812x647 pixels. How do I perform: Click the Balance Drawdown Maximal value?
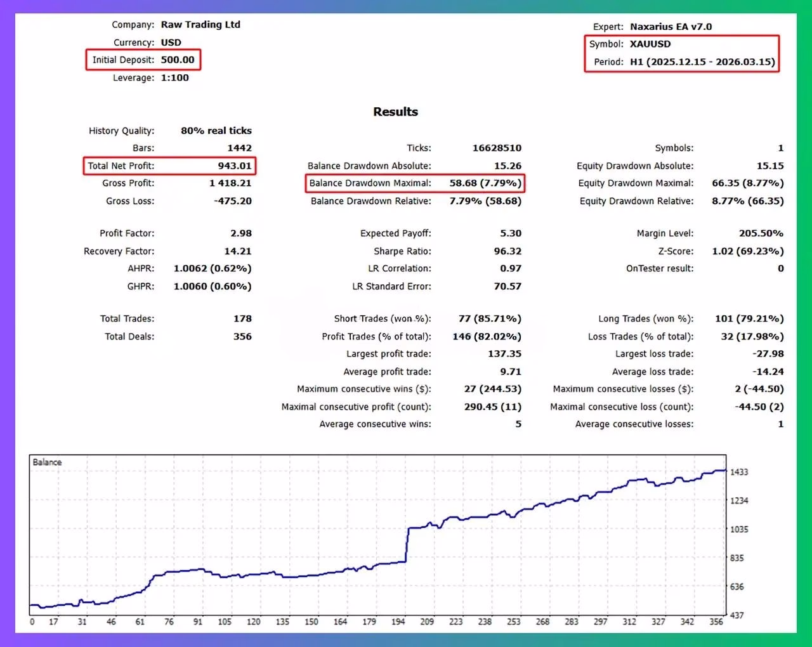point(485,183)
